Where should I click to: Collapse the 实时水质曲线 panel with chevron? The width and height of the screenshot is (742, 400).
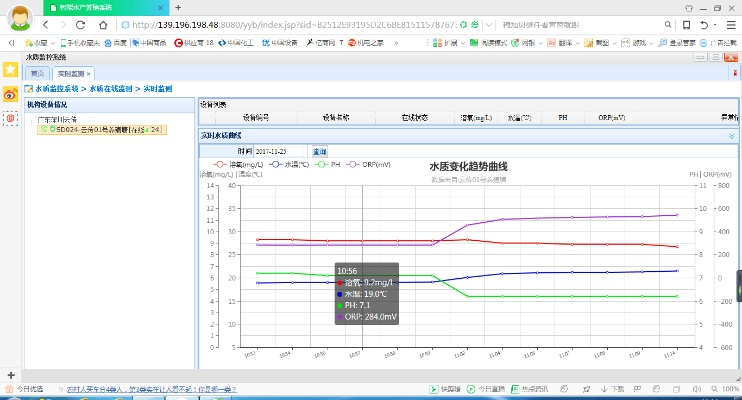point(731,135)
